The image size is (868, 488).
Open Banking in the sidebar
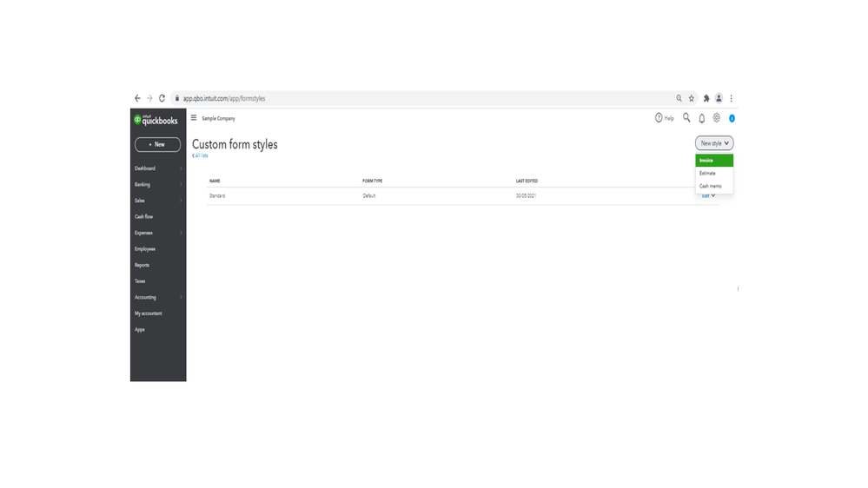(142, 184)
